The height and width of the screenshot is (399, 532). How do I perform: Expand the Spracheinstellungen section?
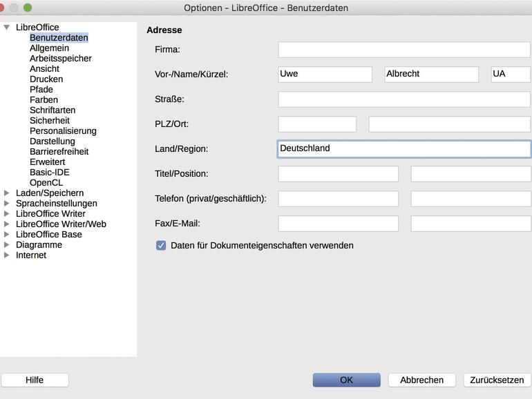pos(7,204)
